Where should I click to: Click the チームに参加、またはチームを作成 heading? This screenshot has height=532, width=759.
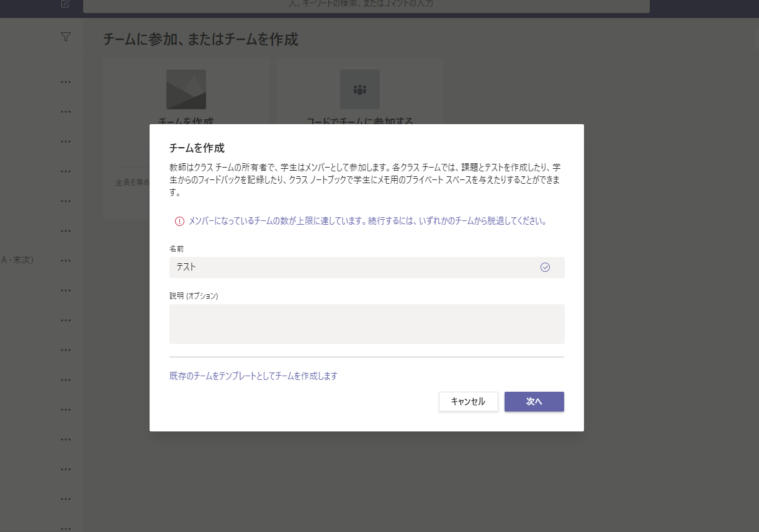(x=200, y=40)
